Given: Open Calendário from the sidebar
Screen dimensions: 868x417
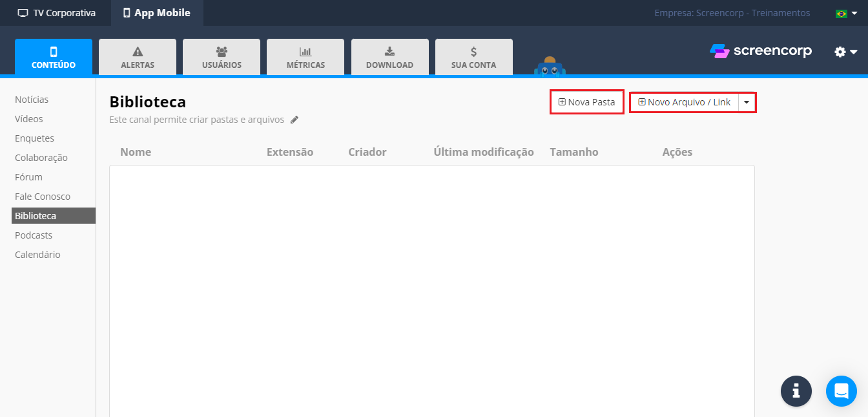Looking at the screenshot, I should tap(37, 255).
